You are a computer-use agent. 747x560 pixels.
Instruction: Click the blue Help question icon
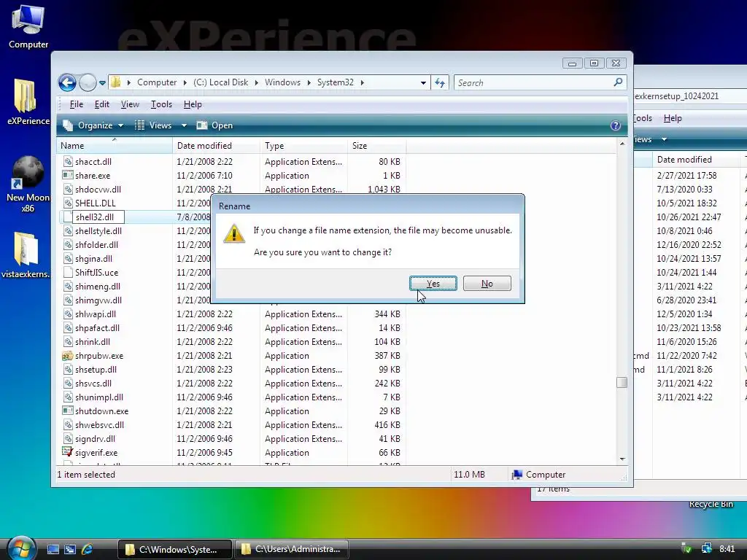pos(616,125)
